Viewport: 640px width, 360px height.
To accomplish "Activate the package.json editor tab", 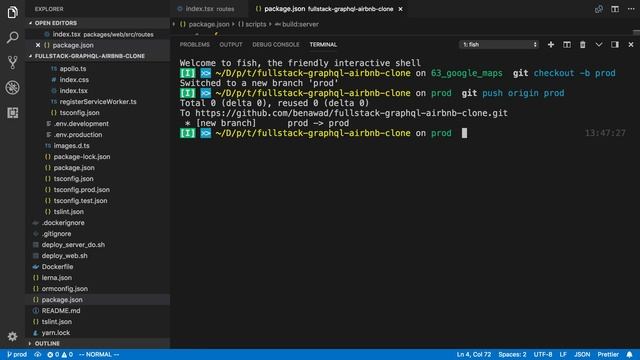I will coord(329,9).
